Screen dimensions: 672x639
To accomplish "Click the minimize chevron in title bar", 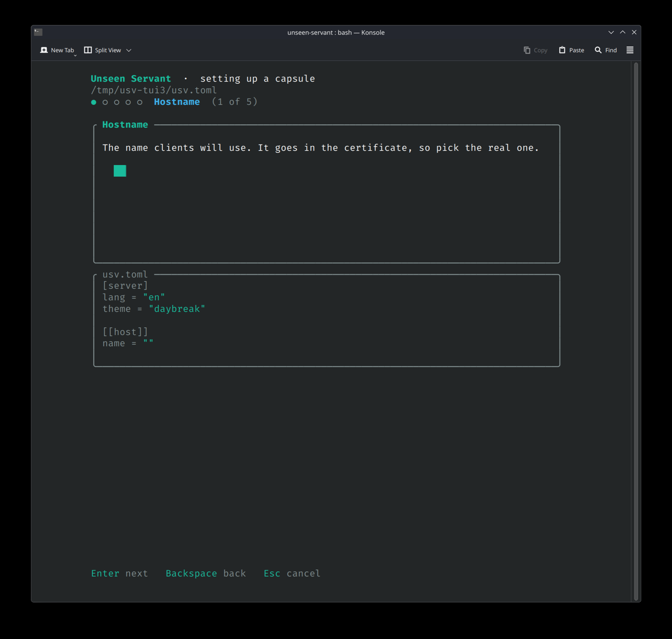I will [x=611, y=32].
